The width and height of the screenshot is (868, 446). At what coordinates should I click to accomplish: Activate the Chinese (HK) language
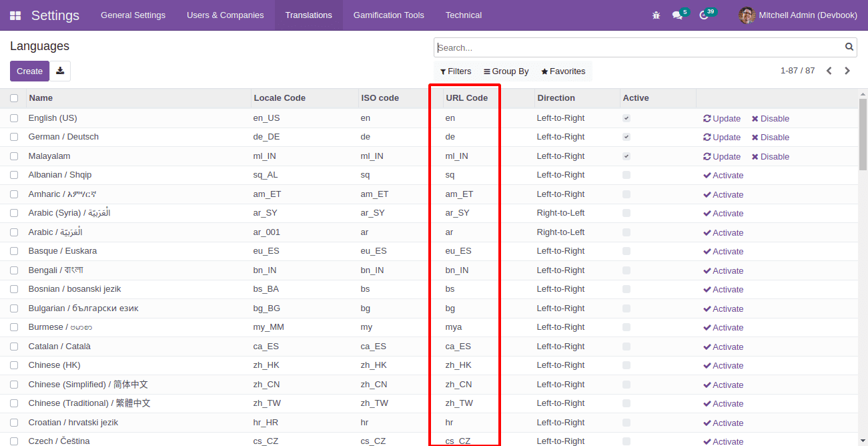point(723,365)
